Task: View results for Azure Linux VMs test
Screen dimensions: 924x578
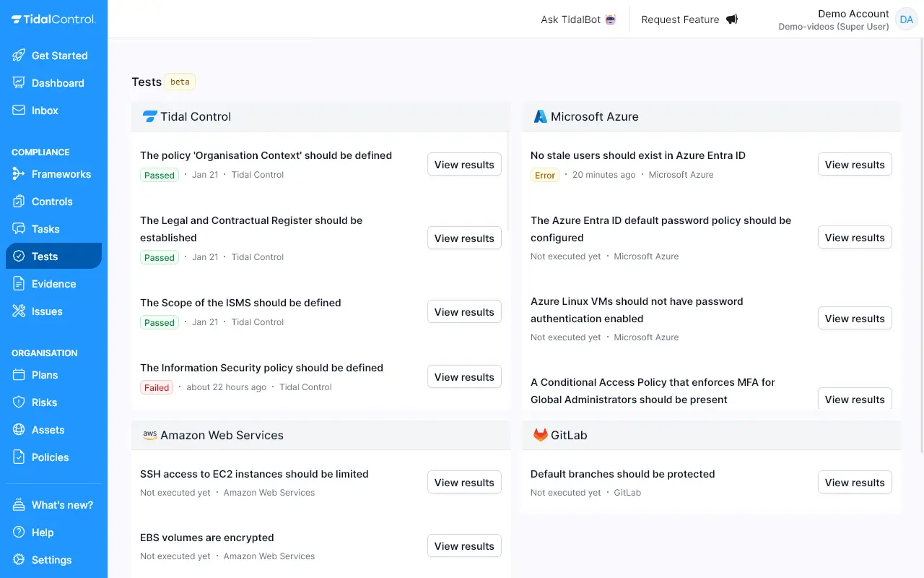Action: point(855,319)
